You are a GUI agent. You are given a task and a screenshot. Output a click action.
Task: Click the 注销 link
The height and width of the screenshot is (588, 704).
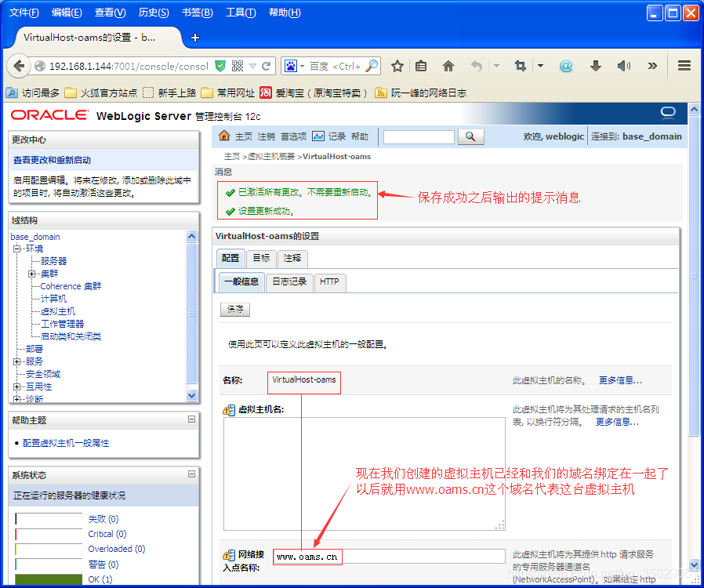[x=267, y=136]
